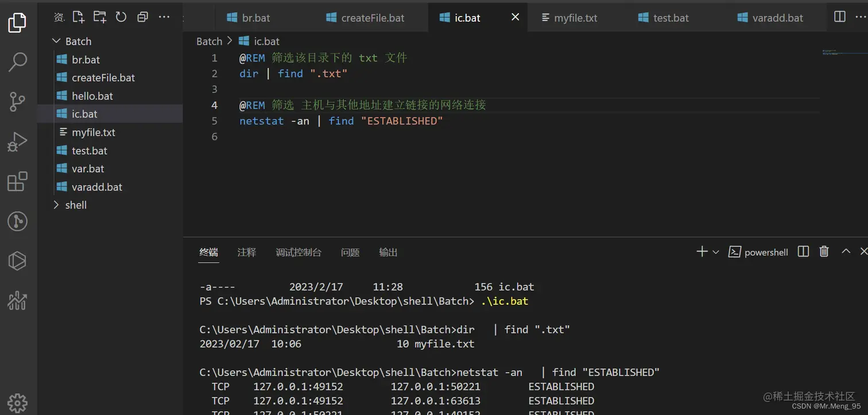
Task: Click the ic.bat breadcrumb segment
Action: click(x=259, y=41)
